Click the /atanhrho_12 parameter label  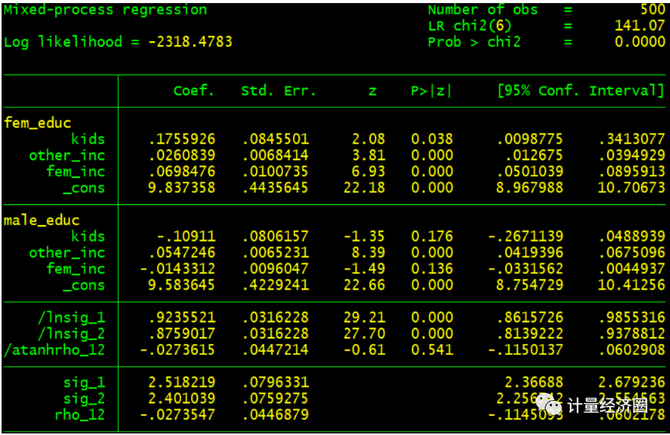click(x=54, y=350)
